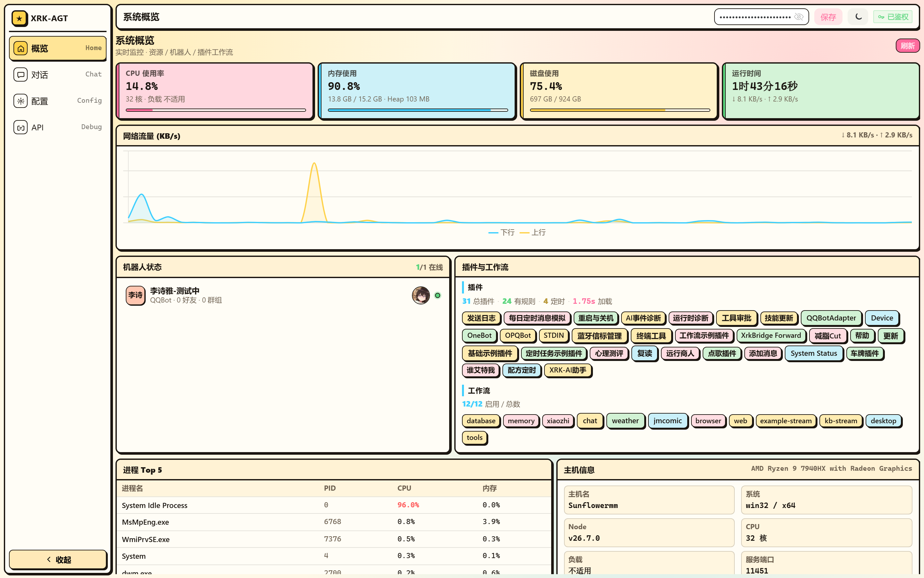
Task: Click the CPU 使用率 progress bar
Action: (216, 110)
